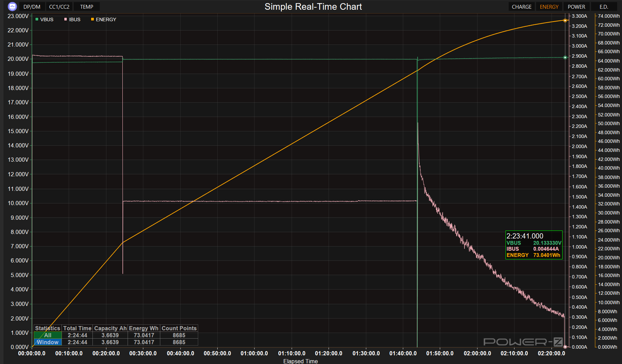Toggle the CC1/CC2 trace button

tap(59, 7)
